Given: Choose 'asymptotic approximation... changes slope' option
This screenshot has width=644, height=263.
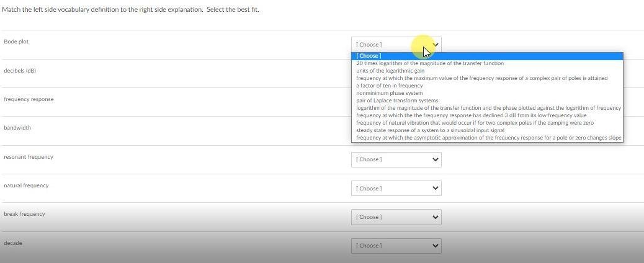Looking at the screenshot, I should pyautogui.click(x=487, y=138).
